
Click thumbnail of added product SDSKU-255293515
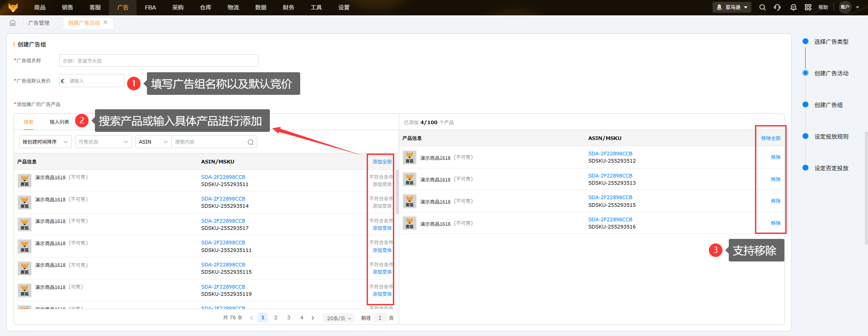click(x=410, y=201)
